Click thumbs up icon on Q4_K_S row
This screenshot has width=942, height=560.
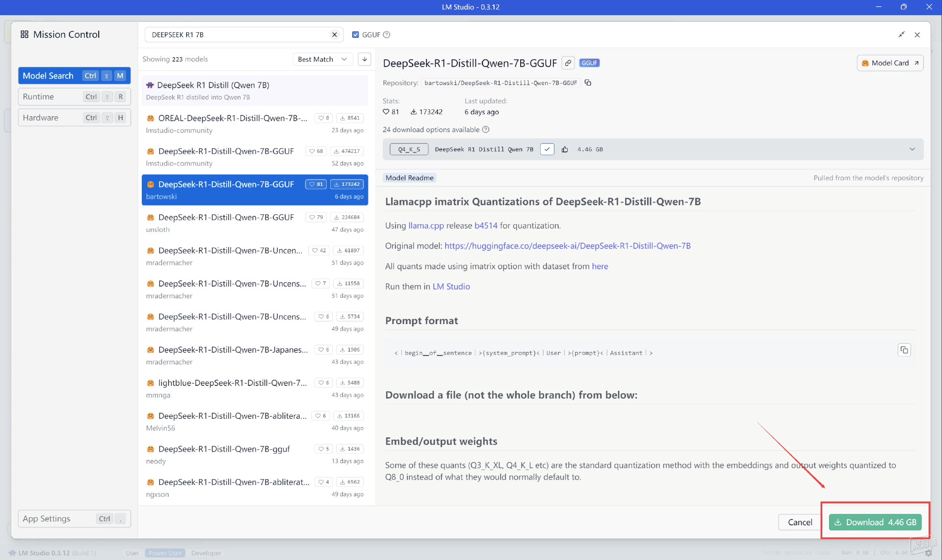pos(565,150)
